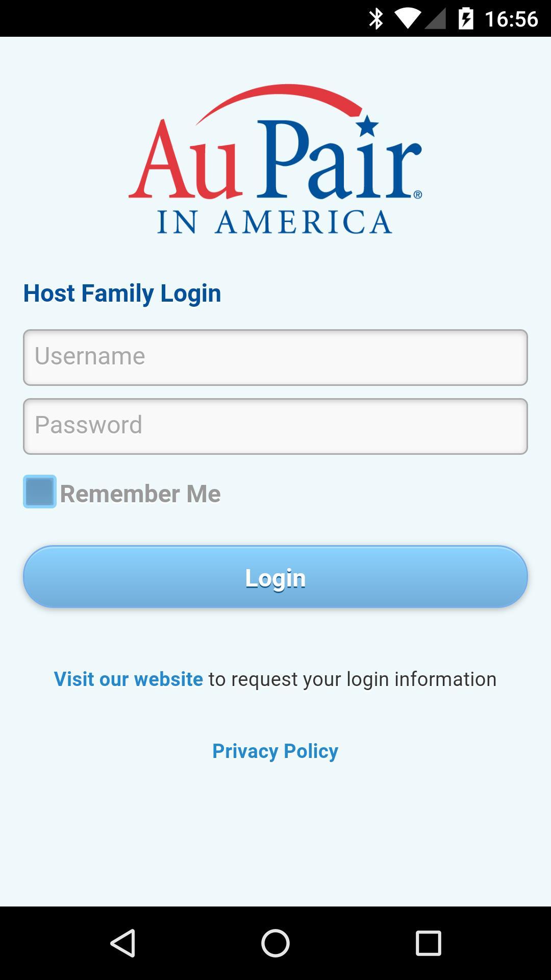
Task: Tap the Bluetooth status bar icon
Action: [x=376, y=19]
